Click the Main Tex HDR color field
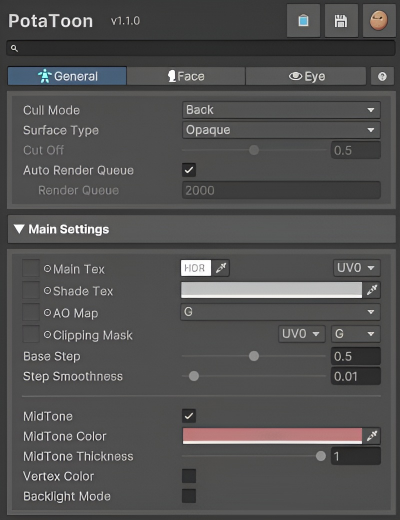The height and width of the screenshot is (520, 400). (x=196, y=268)
